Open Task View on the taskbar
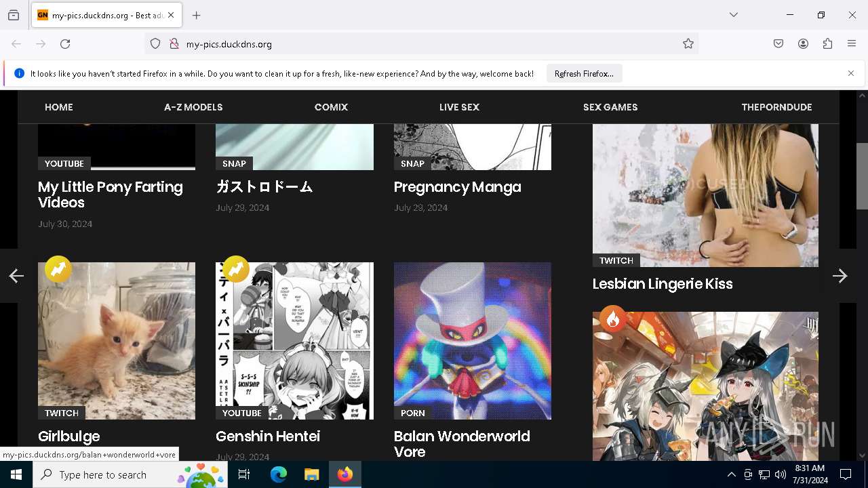This screenshot has width=868, height=488. click(244, 474)
